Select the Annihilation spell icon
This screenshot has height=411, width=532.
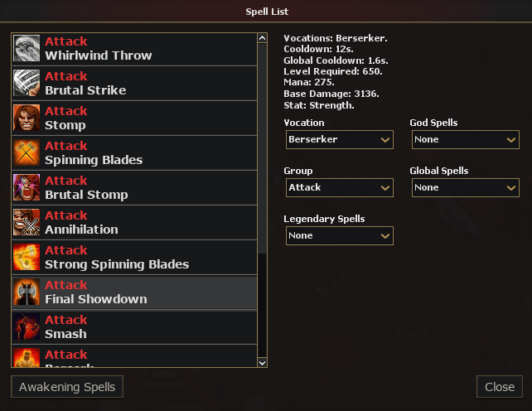[x=27, y=222]
